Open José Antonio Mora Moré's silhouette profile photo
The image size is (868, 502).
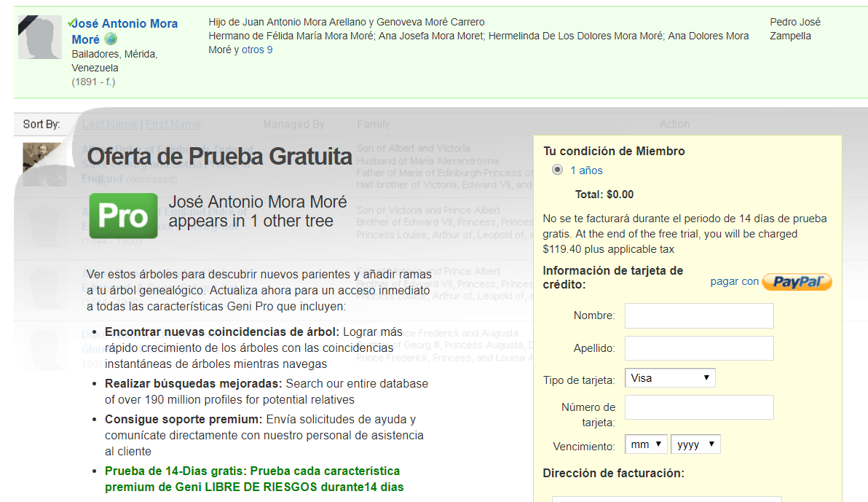pos(40,37)
